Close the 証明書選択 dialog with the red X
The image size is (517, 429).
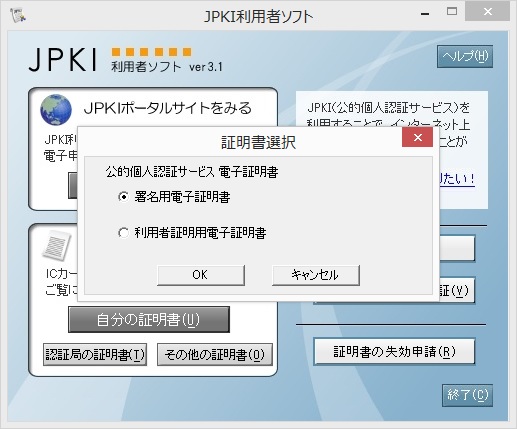[x=418, y=137]
